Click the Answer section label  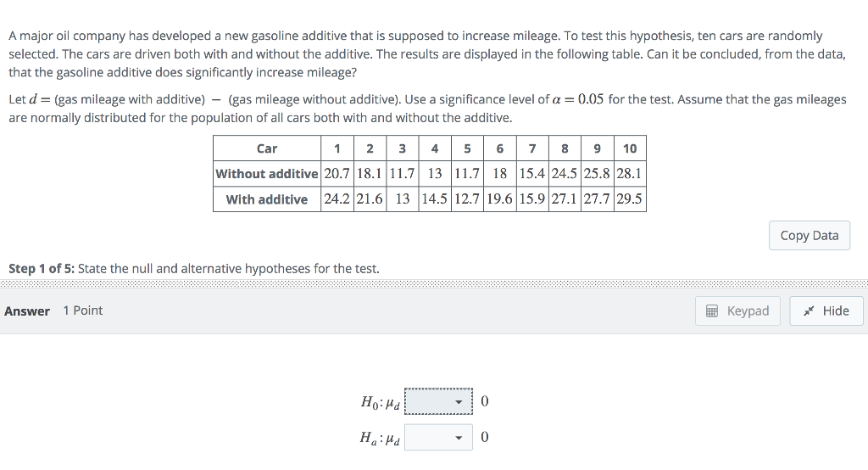[x=27, y=311]
